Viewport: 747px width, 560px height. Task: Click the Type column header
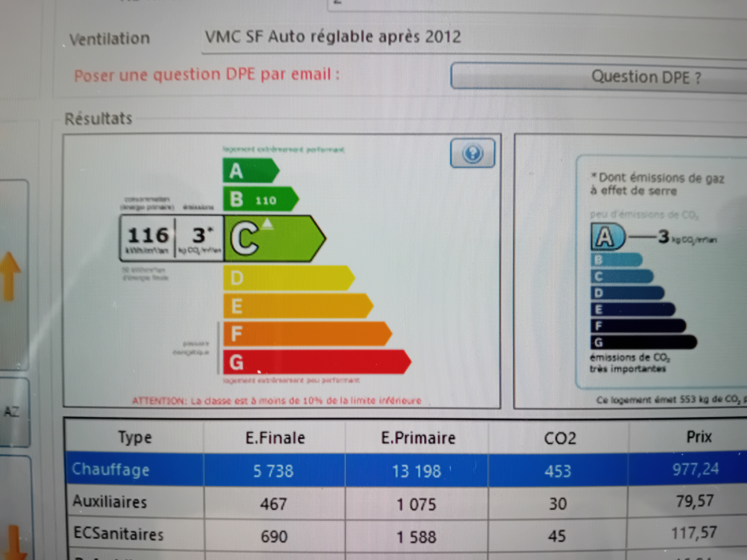[135, 437]
